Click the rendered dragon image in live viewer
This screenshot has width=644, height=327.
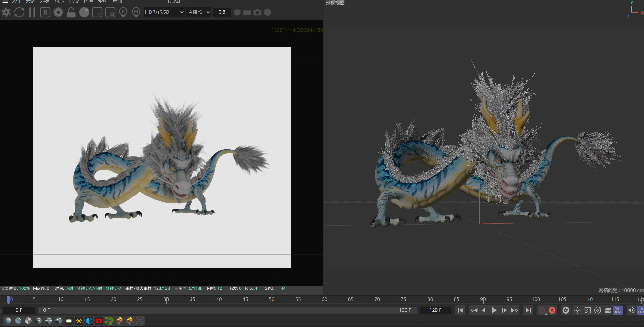162,157
